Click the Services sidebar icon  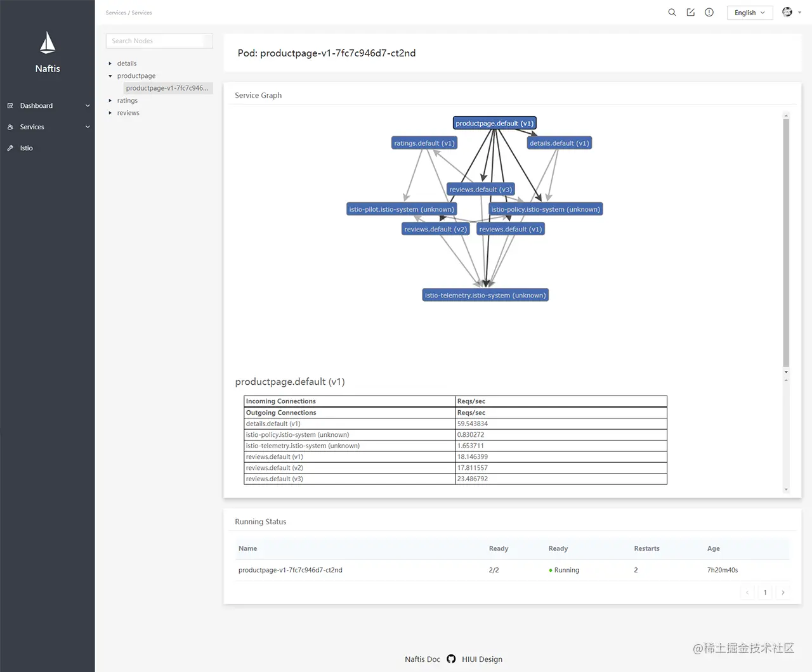[10, 127]
